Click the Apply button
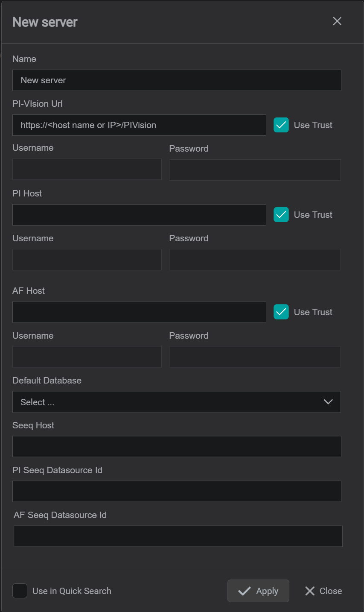 click(258, 591)
